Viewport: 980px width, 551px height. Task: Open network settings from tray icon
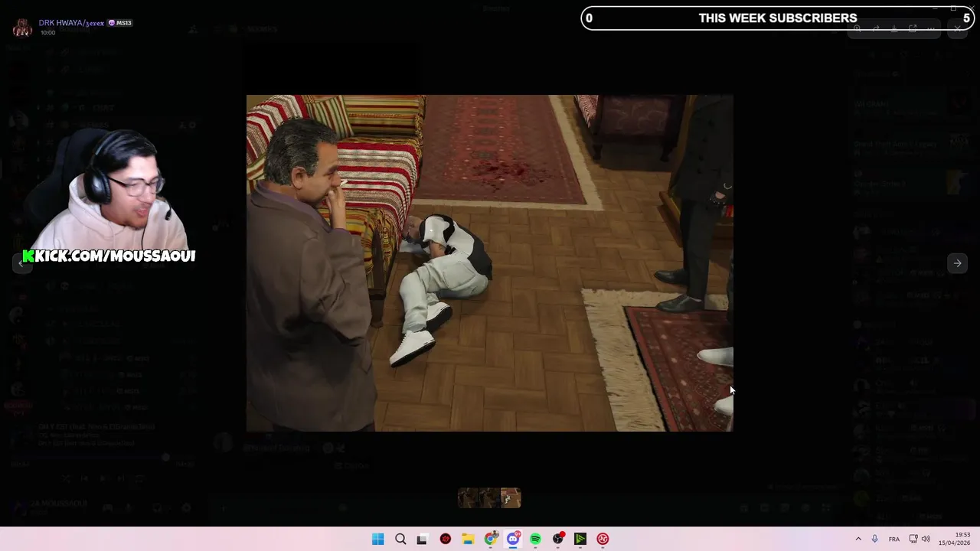point(913,539)
